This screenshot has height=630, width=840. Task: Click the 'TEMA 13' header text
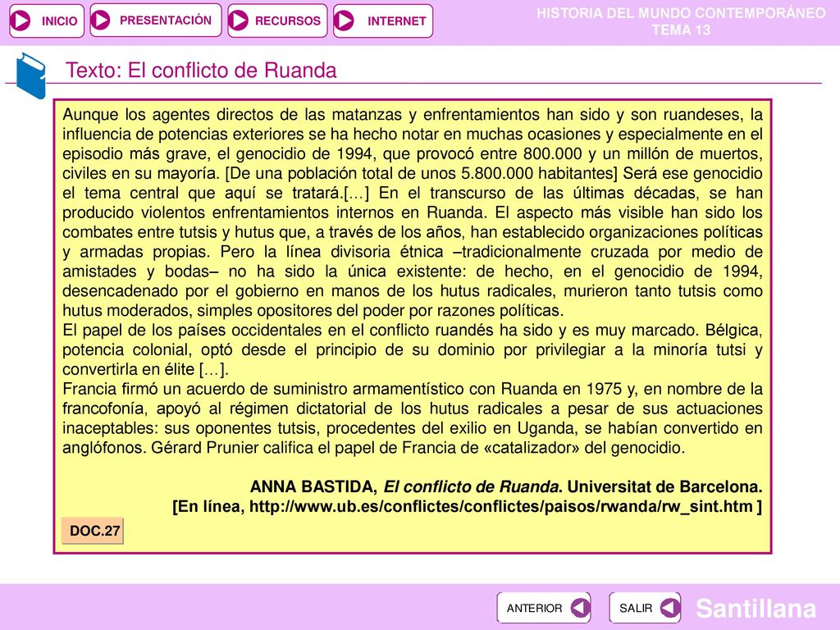[681, 30]
